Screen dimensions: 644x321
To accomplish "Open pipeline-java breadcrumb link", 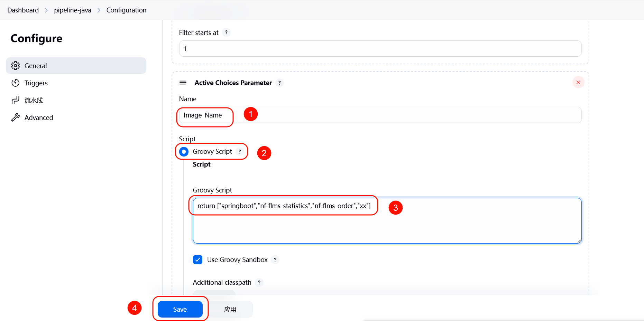I will click(x=73, y=10).
